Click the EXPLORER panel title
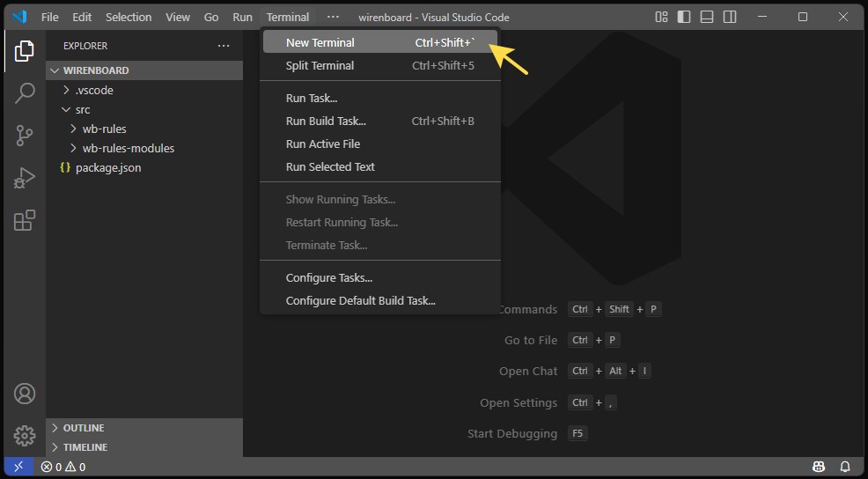 (85, 46)
